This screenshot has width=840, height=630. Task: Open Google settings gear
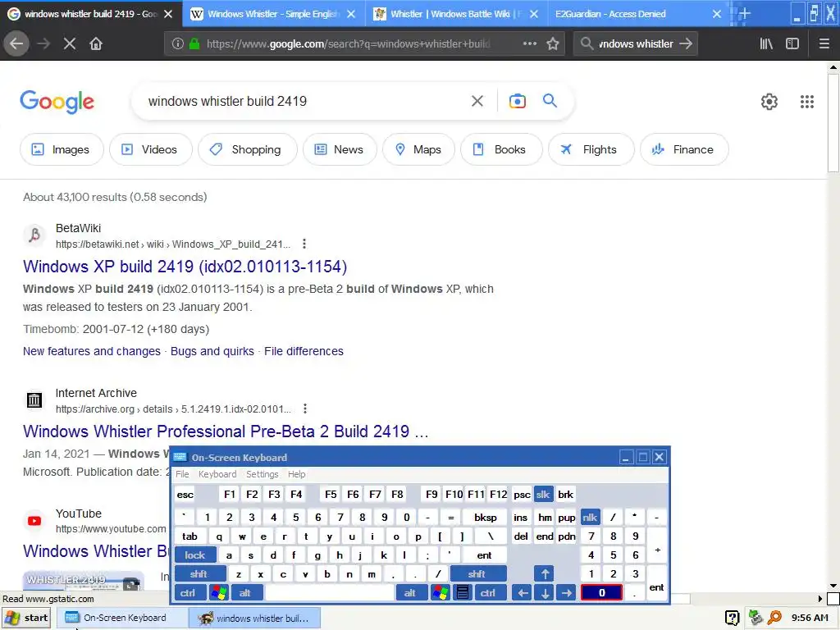[x=769, y=102]
